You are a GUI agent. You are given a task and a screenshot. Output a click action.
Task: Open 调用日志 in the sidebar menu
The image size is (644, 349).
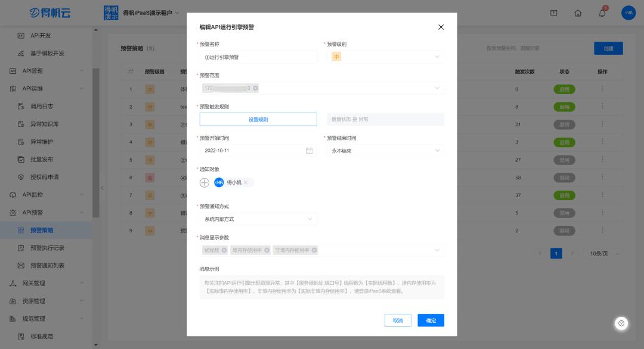pyautogui.click(x=42, y=106)
